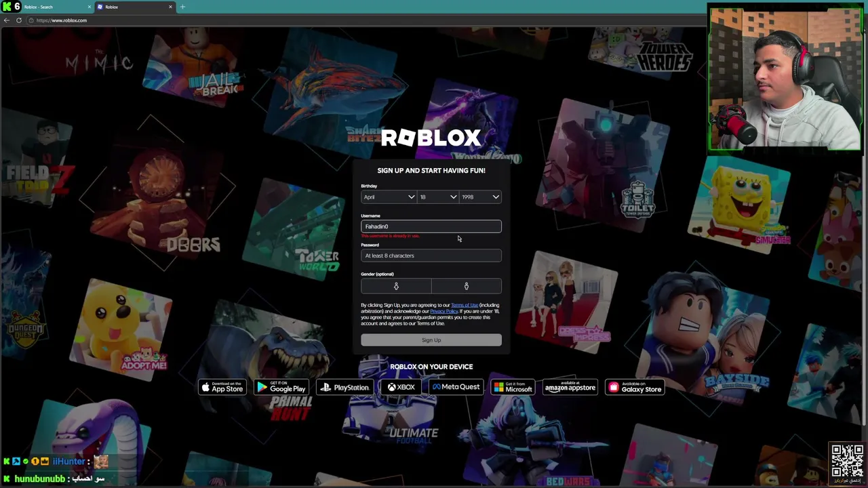Open the Terms of Use link
This screenshot has width=868, height=488.
tap(465, 305)
